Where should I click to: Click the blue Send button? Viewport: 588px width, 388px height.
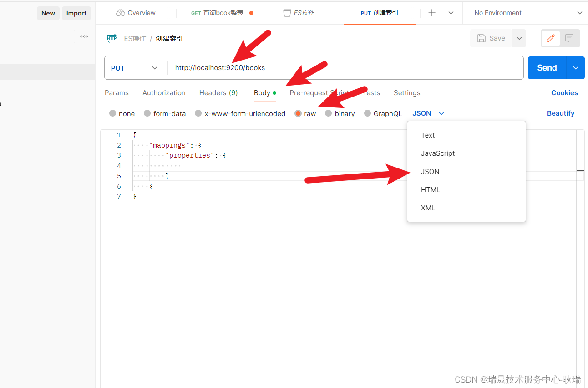[x=547, y=68]
